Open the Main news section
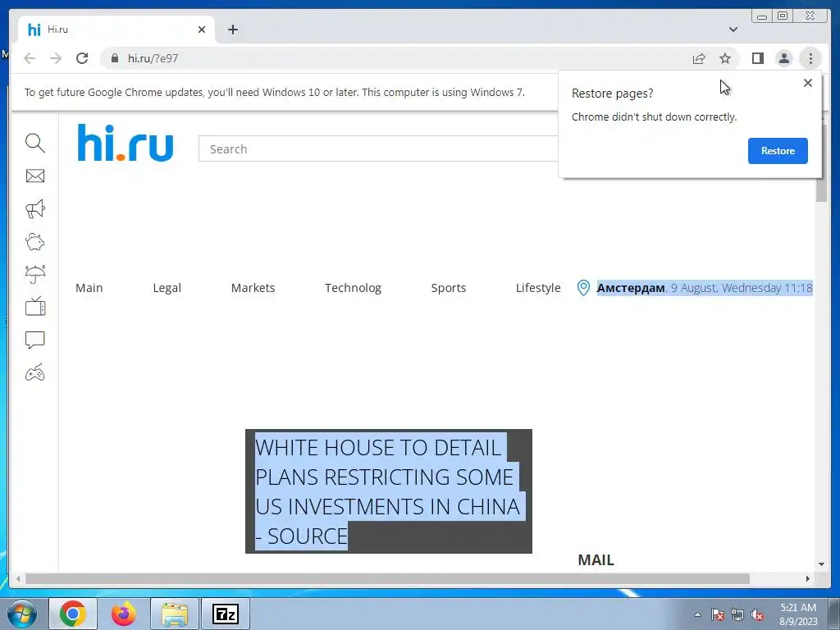 tap(89, 288)
